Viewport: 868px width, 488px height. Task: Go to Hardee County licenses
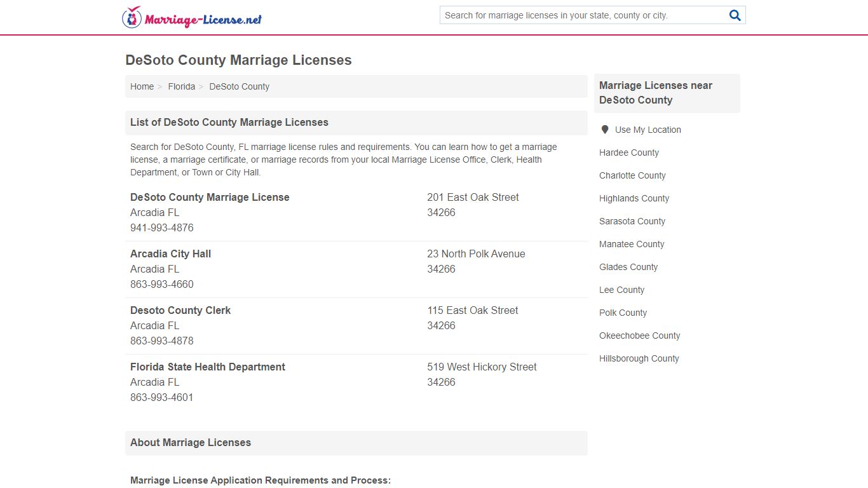(x=629, y=152)
